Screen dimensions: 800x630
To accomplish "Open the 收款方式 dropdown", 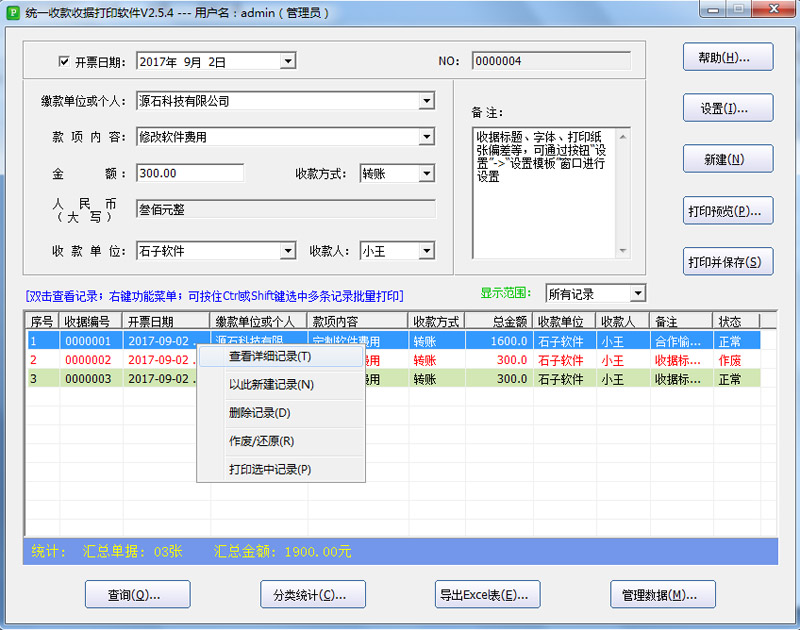I will 427,174.
